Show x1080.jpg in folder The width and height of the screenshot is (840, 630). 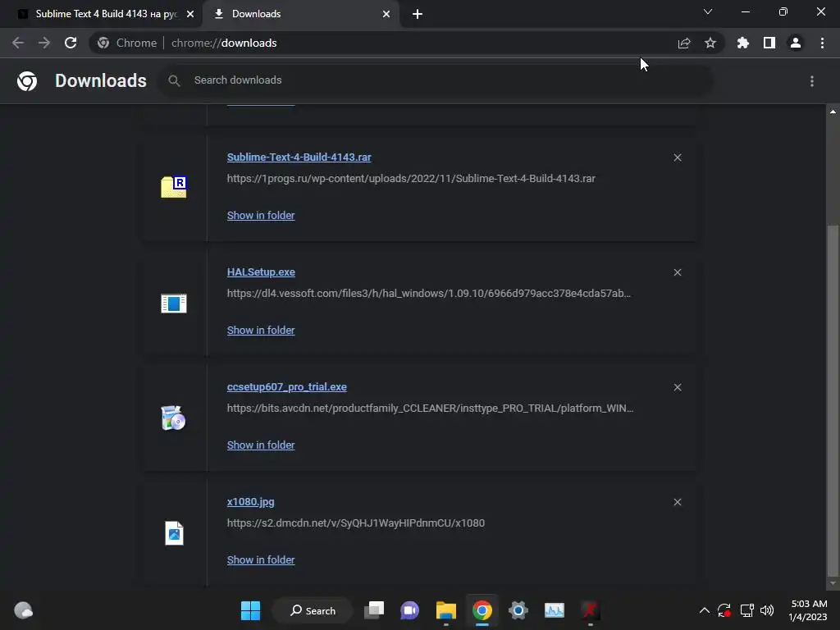coord(261,559)
